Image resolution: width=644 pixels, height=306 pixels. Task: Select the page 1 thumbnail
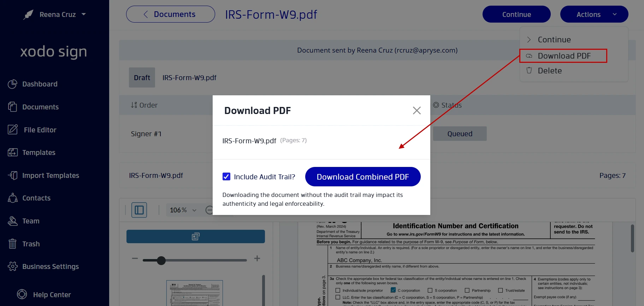pos(195,293)
